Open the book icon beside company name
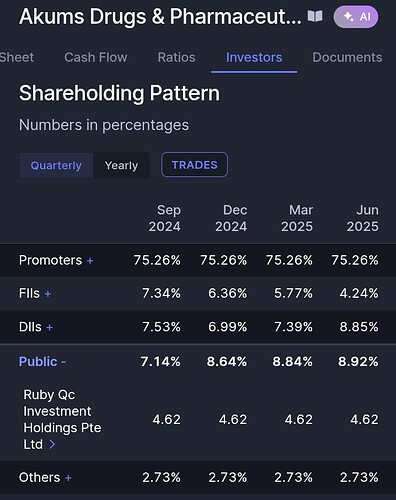The width and height of the screenshot is (396, 500). pyautogui.click(x=315, y=16)
